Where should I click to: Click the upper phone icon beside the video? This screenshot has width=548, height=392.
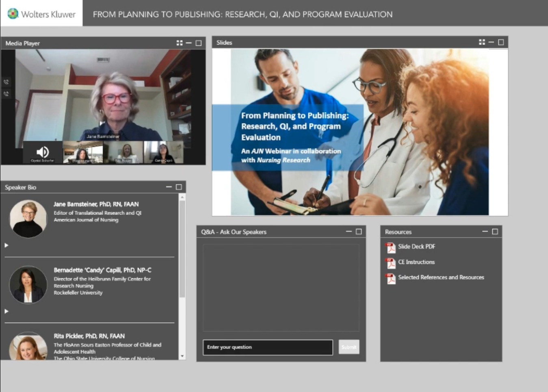click(x=6, y=82)
